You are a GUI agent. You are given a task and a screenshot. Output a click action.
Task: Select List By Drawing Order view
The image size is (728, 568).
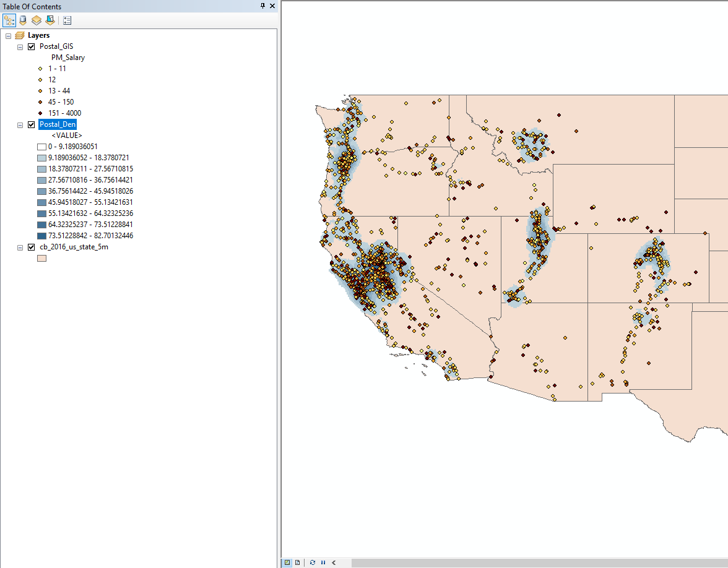[x=9, y=20]
